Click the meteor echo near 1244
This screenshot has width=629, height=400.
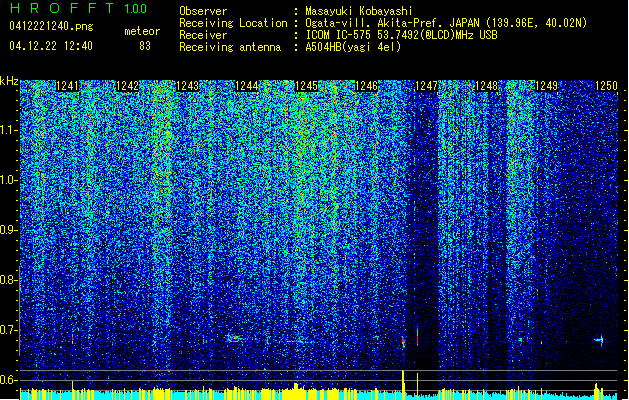click(233, 338)
